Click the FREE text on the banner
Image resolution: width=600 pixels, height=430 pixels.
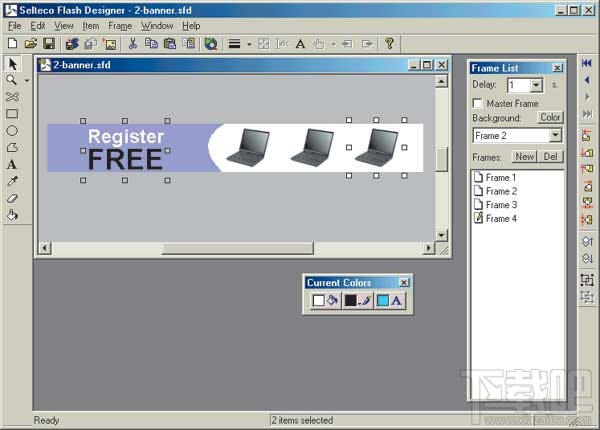pos(126,160)
